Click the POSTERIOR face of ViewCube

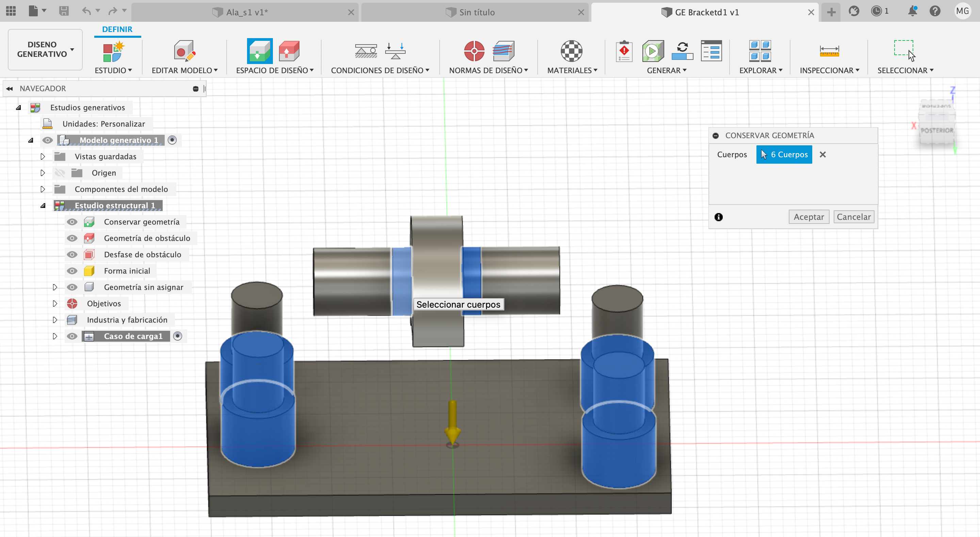pyautogui.click(x=937, y=130)
